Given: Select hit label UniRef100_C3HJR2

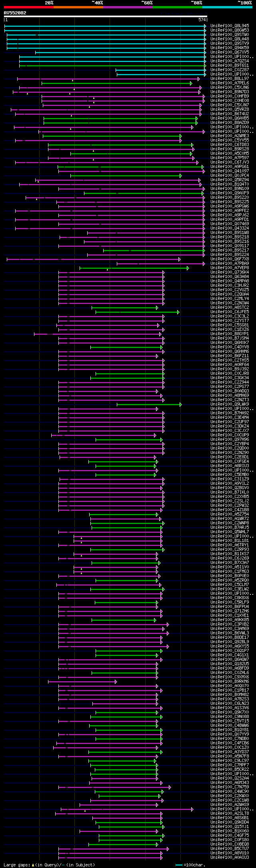Looking at the screenshot, I should point(230,285).
